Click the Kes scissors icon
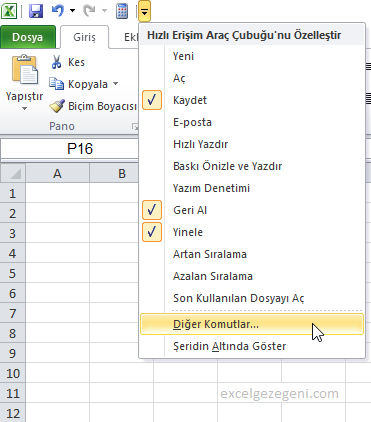This screenshot has height=422, width=371. 57,62
